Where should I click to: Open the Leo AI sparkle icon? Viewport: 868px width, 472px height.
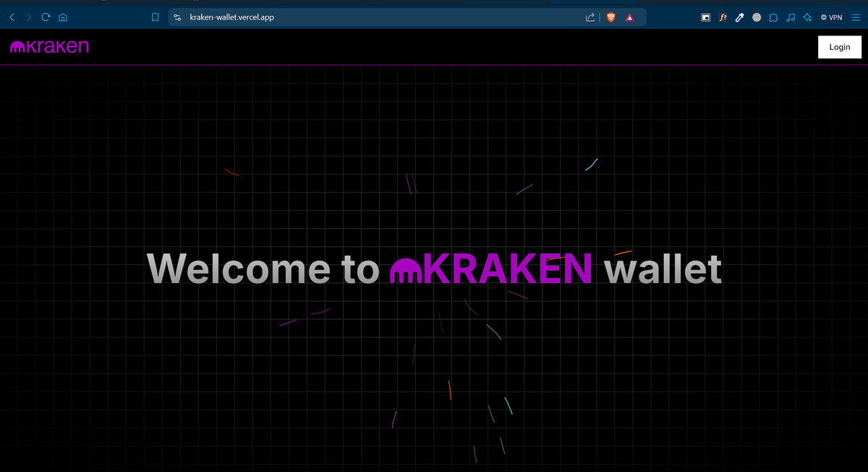pos(807,17)
